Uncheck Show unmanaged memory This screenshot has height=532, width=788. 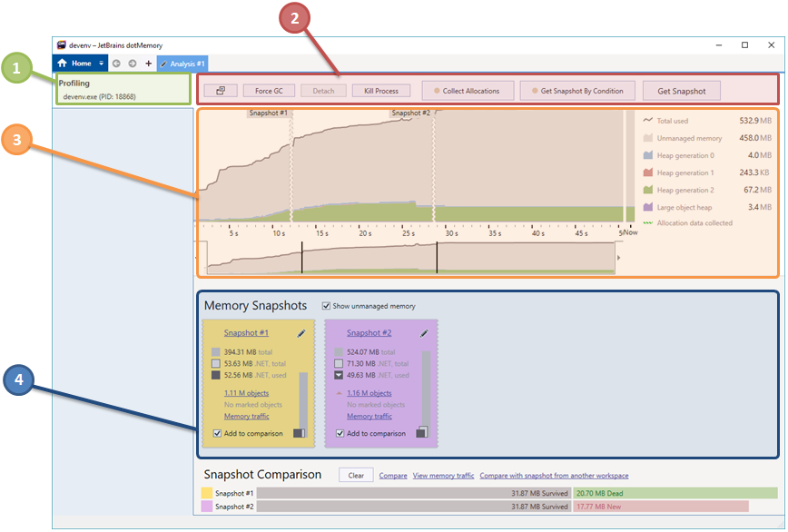pyautogui.click(x=326, y=306)
